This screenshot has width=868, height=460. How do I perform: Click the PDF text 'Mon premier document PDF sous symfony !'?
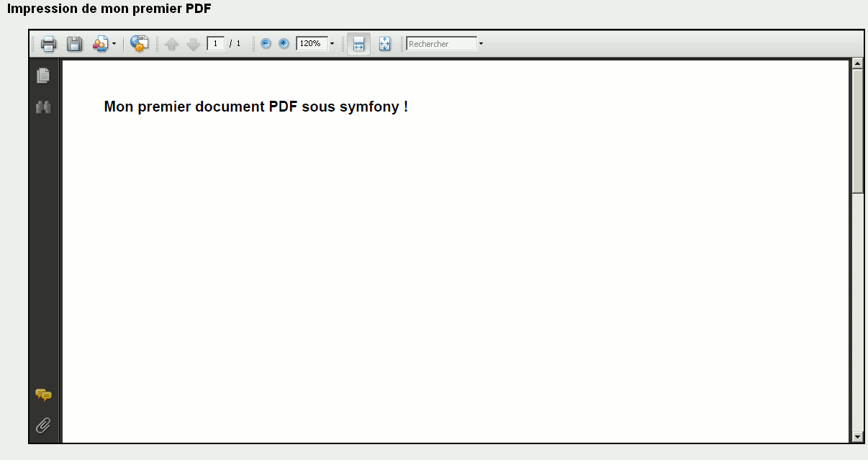(256, 107)
